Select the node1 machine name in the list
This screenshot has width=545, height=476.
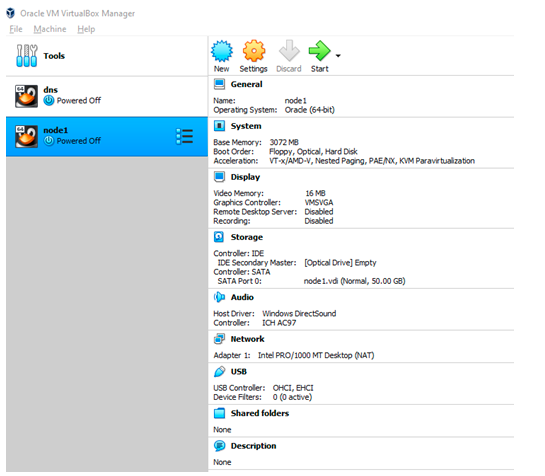coord(56,130)
